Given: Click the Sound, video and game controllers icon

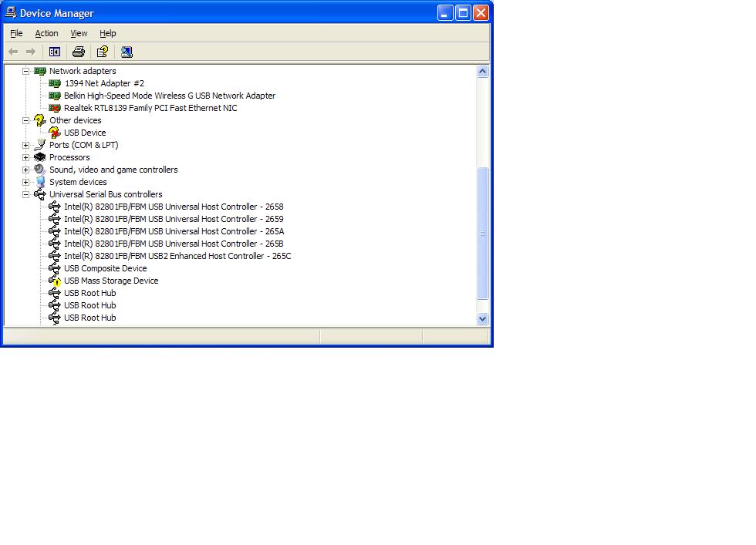Looking at the screenshot, I should [40, 170].
